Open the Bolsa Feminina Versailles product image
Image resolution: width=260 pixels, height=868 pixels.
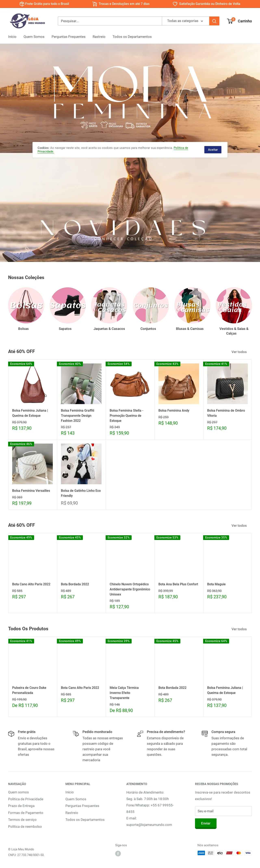tap(32, 464)
